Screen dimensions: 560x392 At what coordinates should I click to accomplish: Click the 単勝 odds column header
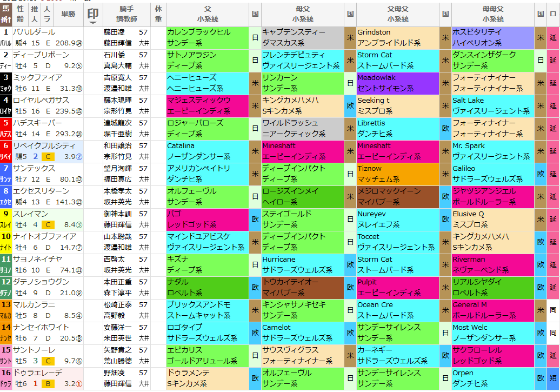pos(68,14)
